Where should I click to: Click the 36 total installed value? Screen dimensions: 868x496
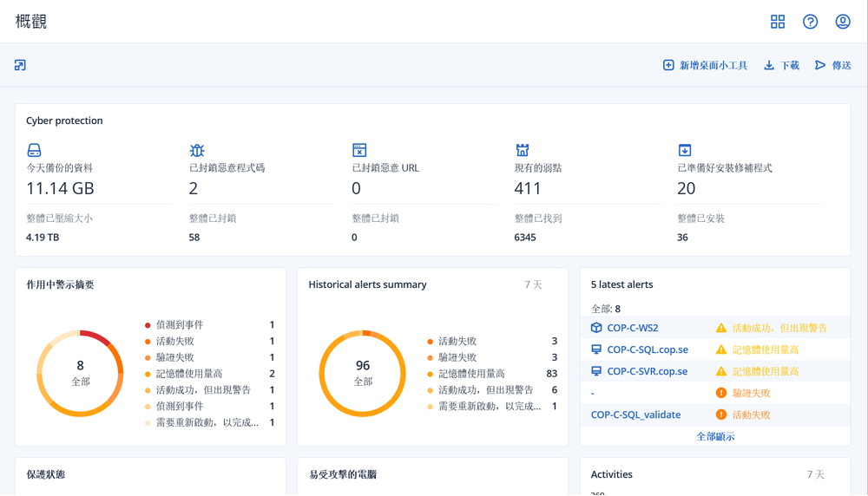point(682,238)
